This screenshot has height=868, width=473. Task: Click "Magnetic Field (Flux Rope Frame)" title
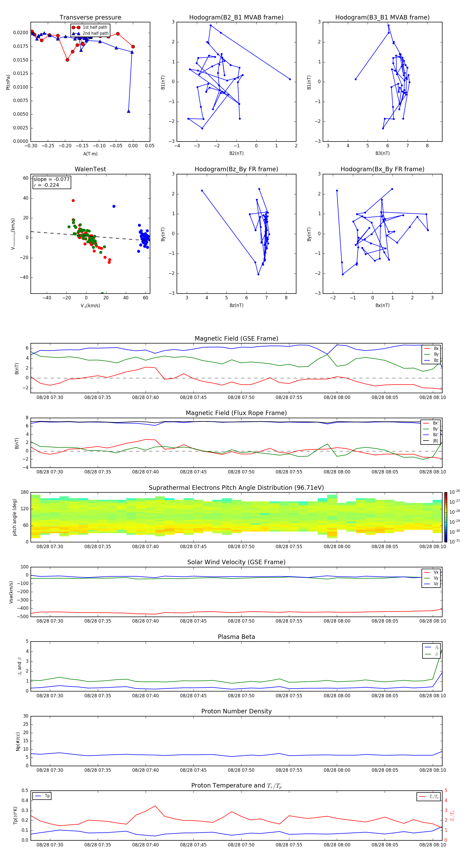(x=236, y=413)
